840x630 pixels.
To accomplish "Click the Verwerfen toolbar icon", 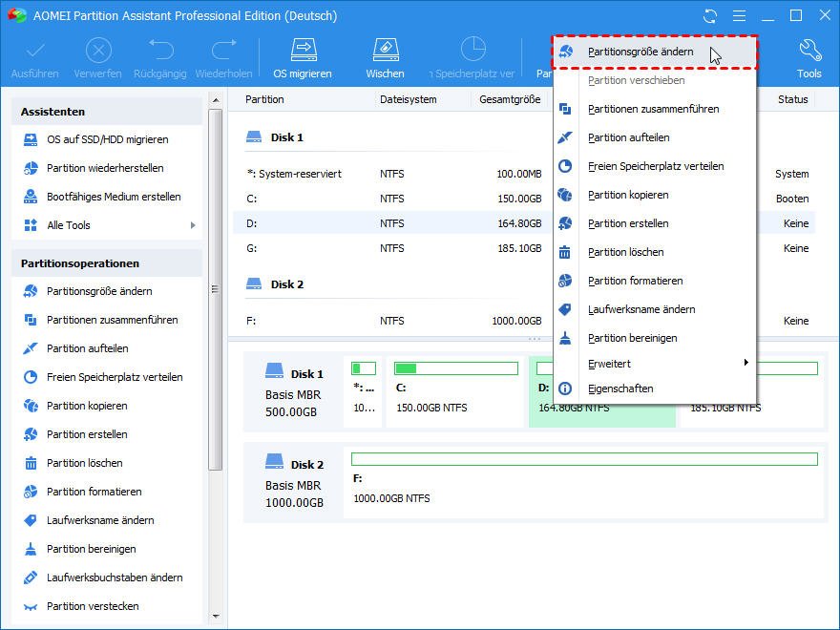I will coord(98,52).
